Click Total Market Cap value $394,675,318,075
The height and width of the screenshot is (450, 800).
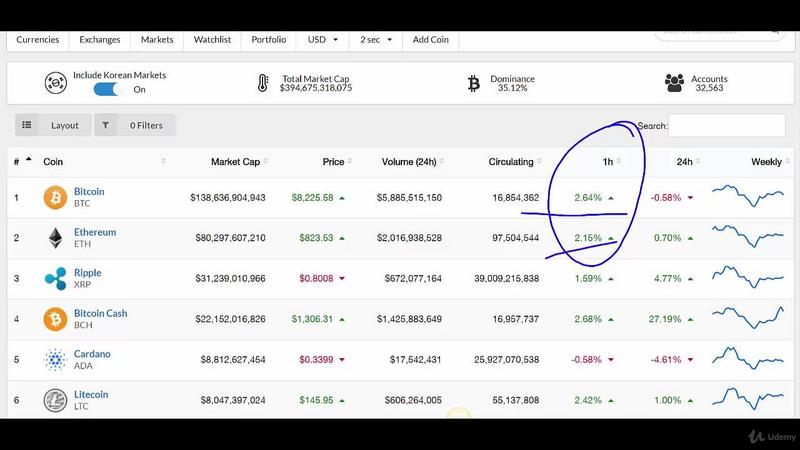point(316,88)
